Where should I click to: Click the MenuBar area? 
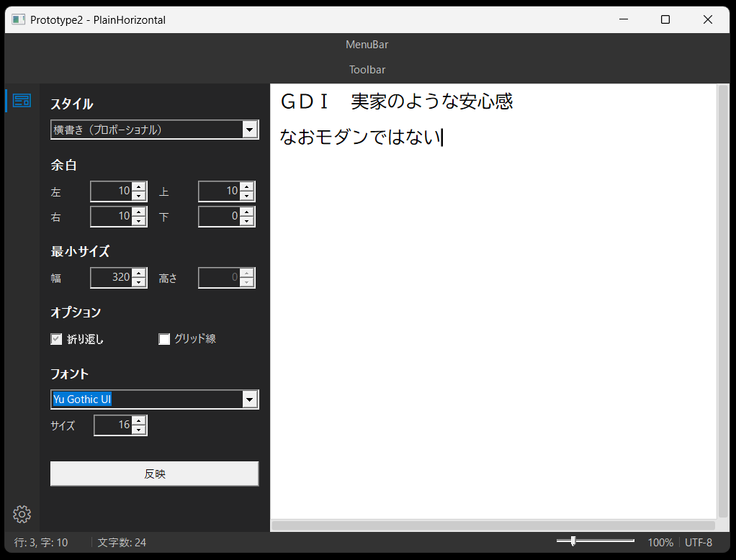point(367,45)
